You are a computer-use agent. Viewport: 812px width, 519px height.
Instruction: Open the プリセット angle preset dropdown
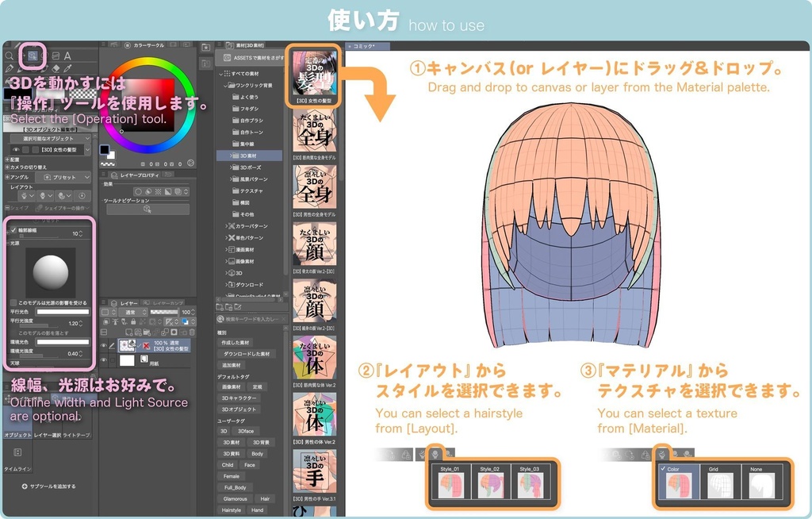pos(63,177)
